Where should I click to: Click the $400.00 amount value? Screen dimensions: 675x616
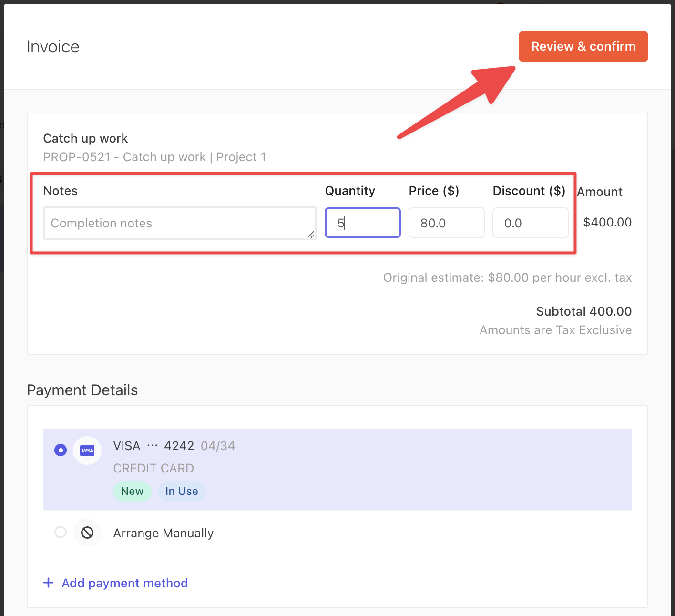coord(607,222)
